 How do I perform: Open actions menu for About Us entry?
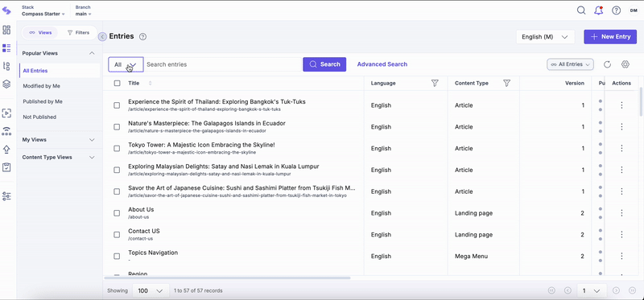tap(621, 213)
